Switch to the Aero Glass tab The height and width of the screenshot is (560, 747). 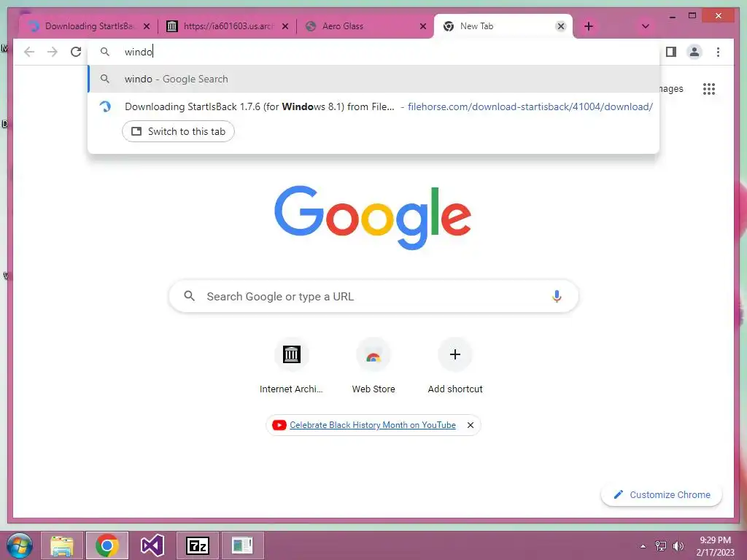coord(365,27)
